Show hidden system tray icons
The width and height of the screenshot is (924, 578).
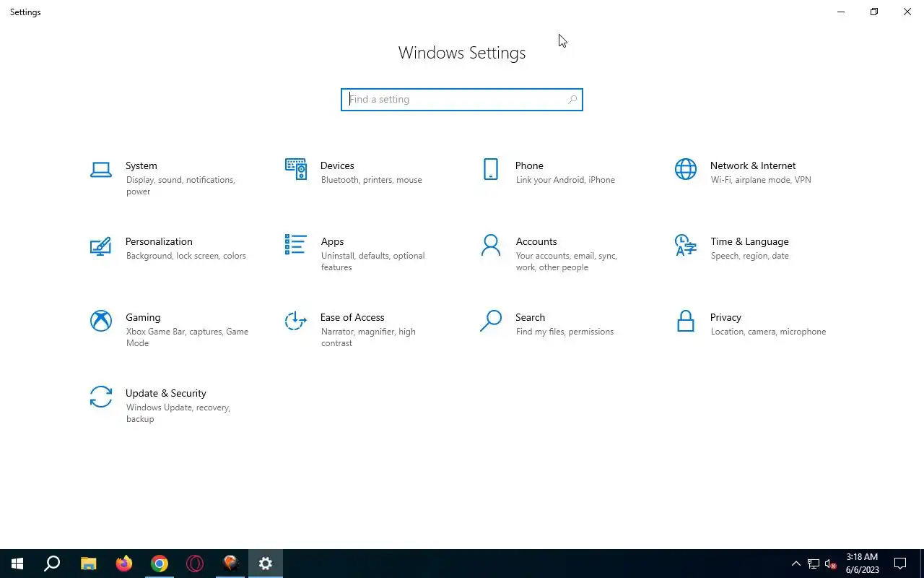tap(796, 564)
